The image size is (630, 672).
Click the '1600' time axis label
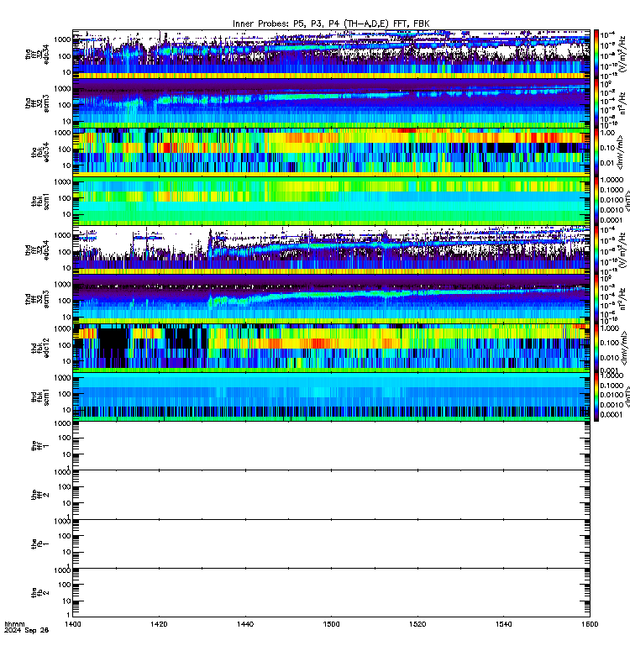coord(590,624)
